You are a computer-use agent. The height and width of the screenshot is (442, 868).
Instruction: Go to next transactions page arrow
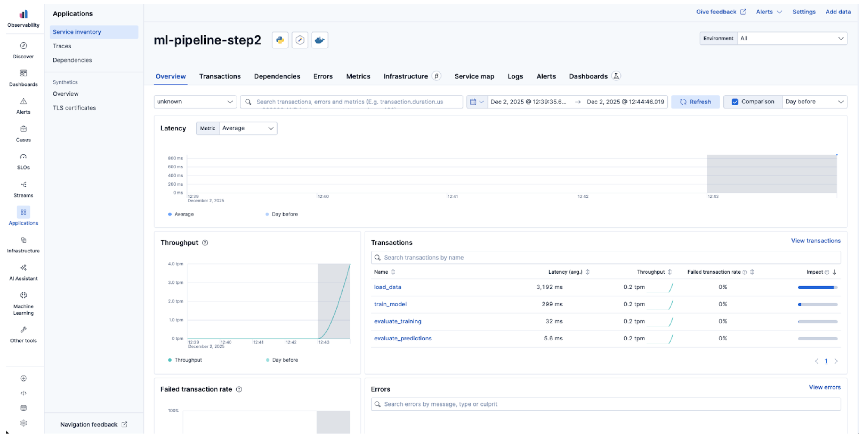[836, 362]
